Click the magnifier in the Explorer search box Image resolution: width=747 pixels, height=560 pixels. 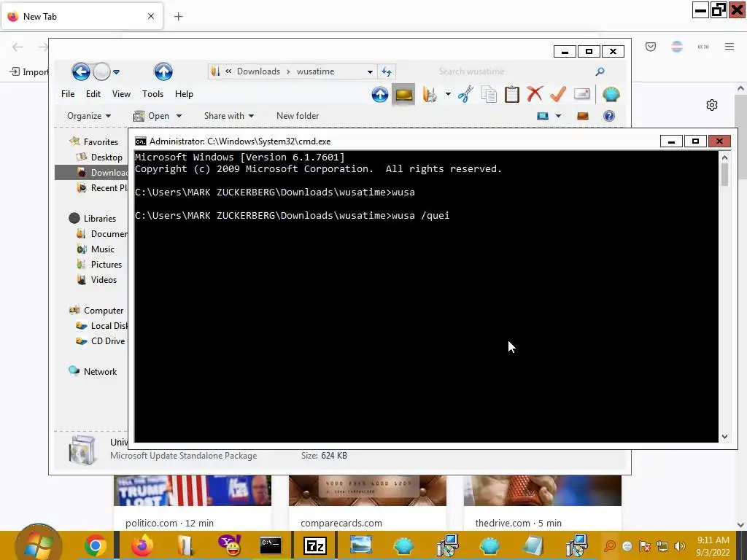(600, 71)
